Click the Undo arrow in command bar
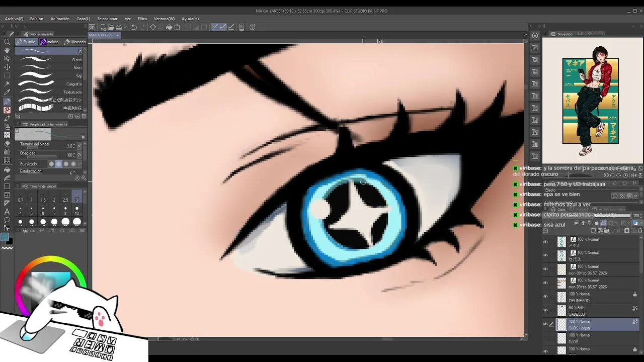Viewport: 644px width, 362px height. (x=134, y=27)
